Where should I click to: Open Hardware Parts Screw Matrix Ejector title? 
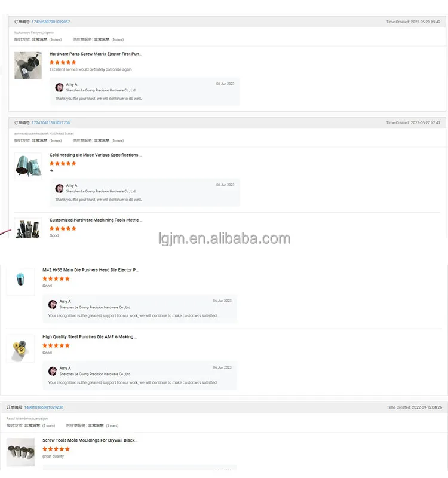[96, 54]
